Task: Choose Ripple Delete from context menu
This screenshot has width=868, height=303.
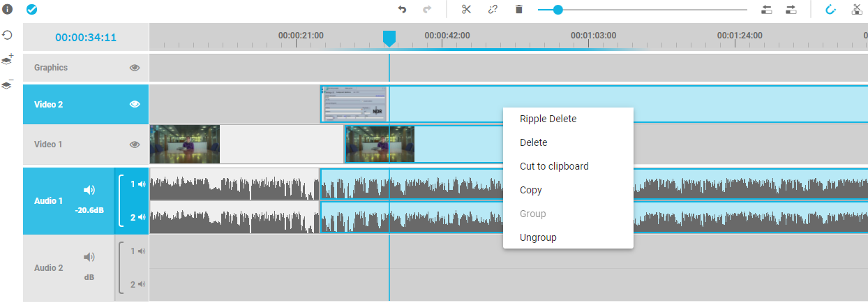Action: (x=548, y=119)
